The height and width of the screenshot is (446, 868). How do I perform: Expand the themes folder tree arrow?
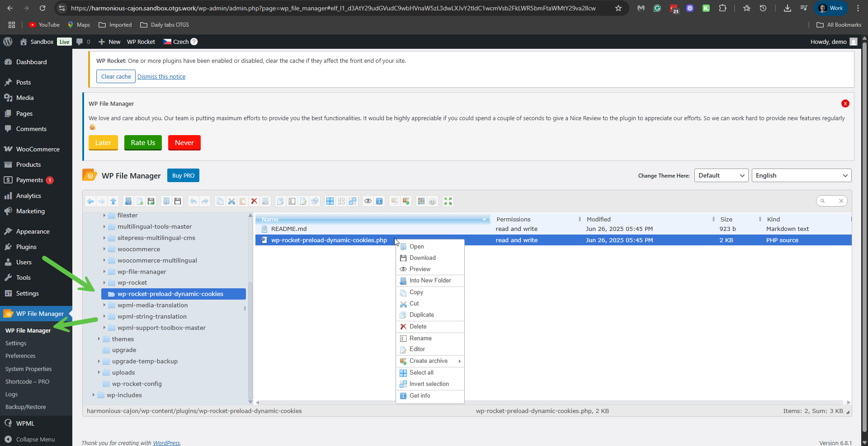(x=99, y=339)
